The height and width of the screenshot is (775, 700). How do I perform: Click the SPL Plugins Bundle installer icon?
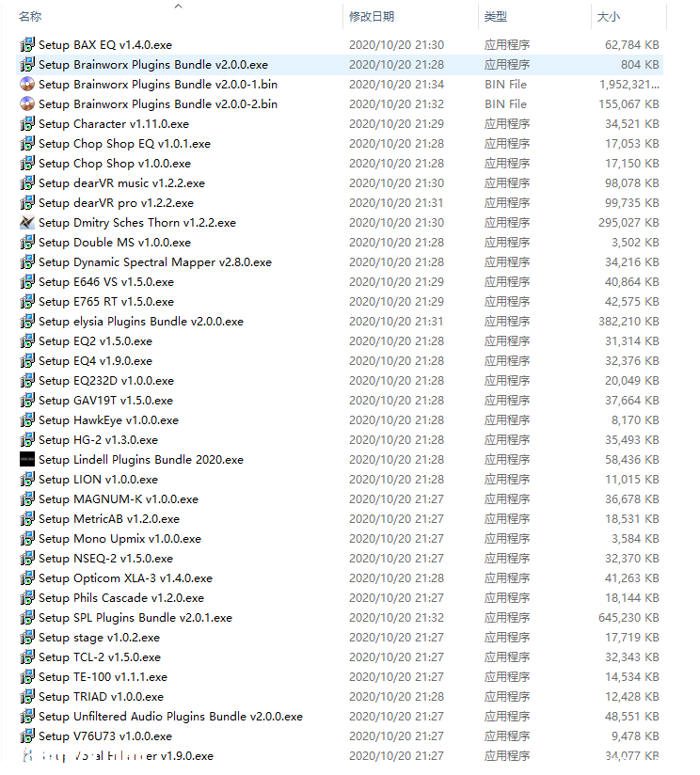point(27,617)
